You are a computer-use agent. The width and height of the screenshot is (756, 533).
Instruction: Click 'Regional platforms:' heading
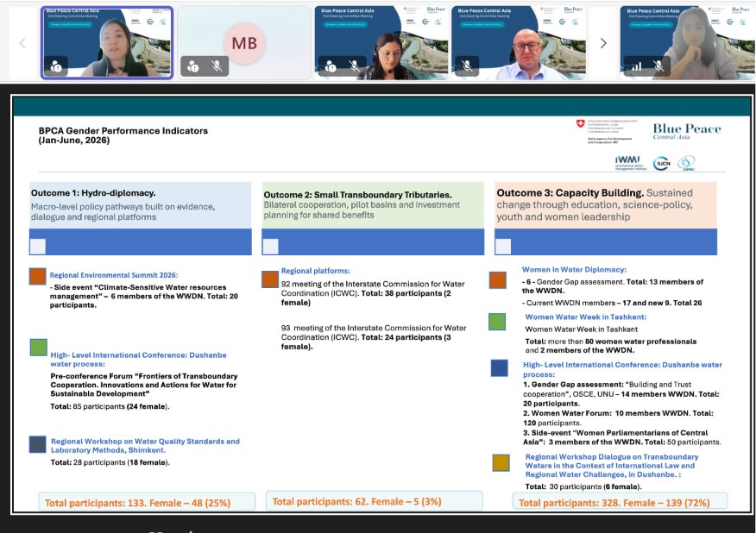tap(315, 271)
